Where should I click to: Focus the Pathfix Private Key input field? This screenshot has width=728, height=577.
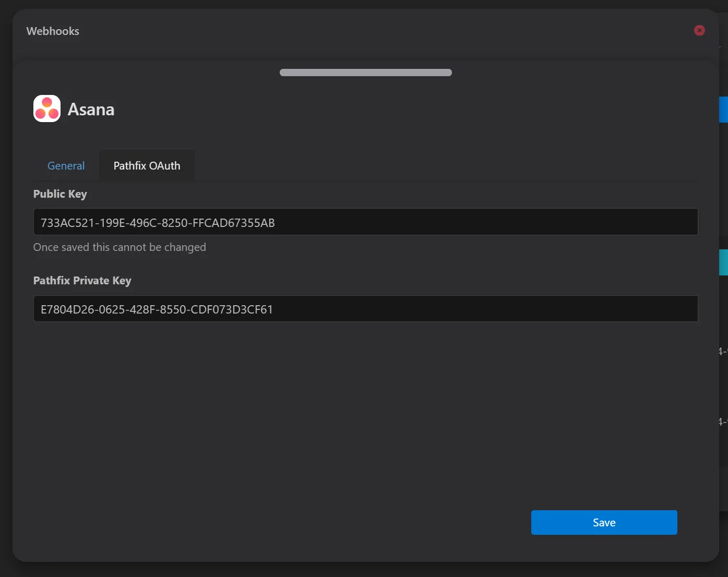coord(365,309)
